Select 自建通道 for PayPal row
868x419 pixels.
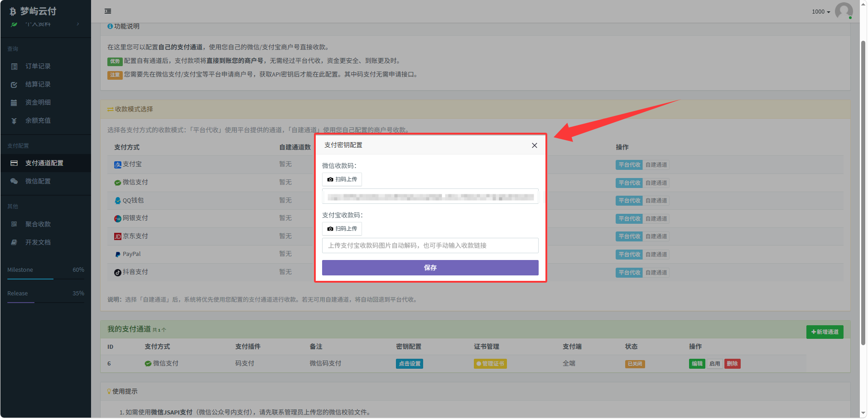[656, 255]
